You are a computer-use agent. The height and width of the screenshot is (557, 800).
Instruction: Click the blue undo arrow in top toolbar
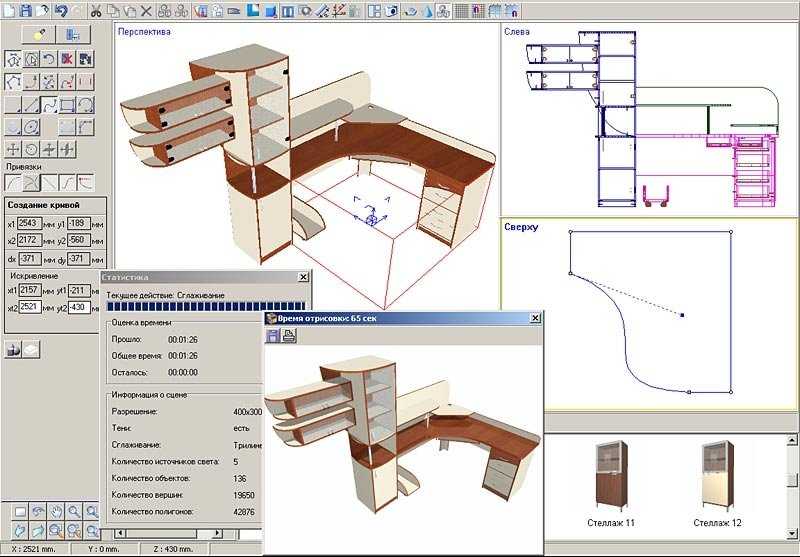[x=61, y=10]
